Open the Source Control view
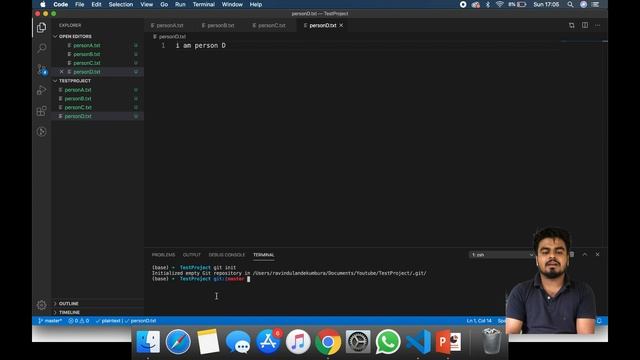640x360 pixels. (x=41, y=69)
